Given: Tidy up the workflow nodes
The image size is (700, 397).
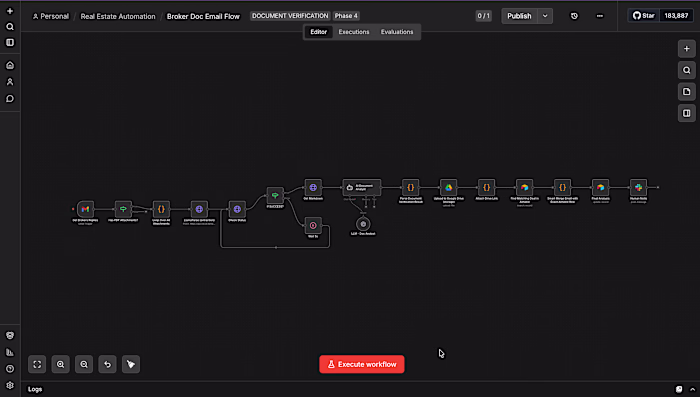Looking at the screenshot, I should 131,364.
